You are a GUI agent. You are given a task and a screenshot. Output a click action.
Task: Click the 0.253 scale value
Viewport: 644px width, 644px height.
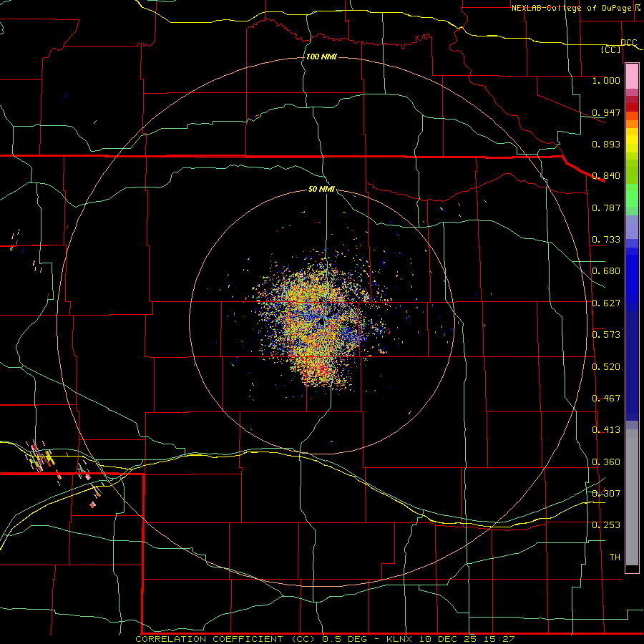606,525
